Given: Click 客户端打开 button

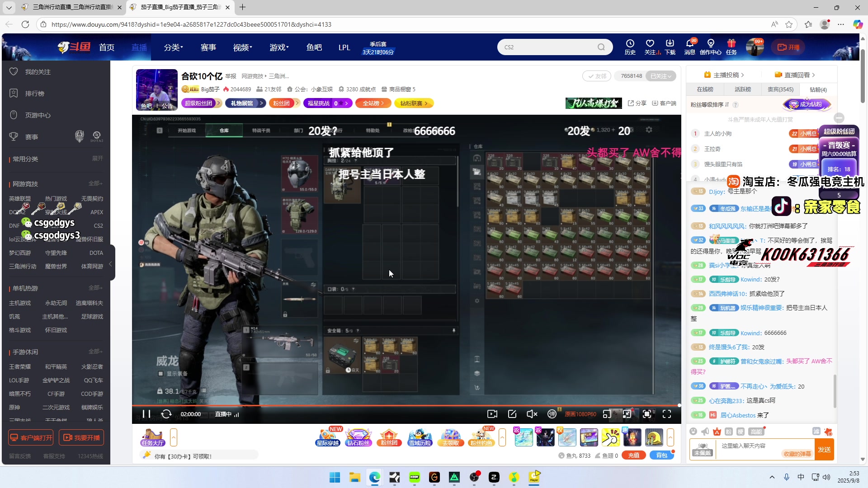Looking at the screenshot, I should click(x=31, y=437).
